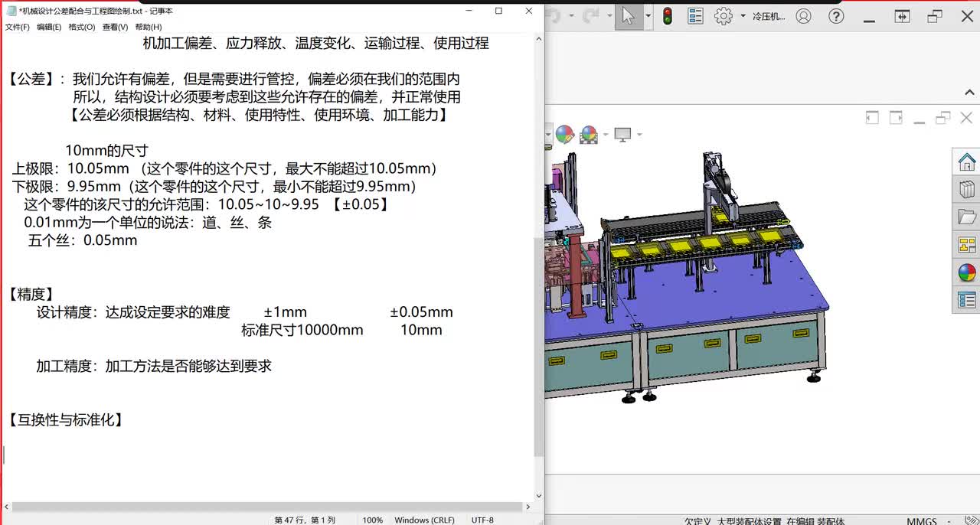The image size is (980, 525).
Task: Open the 格式(O) menu in Notepad
Action: [82, 27]
